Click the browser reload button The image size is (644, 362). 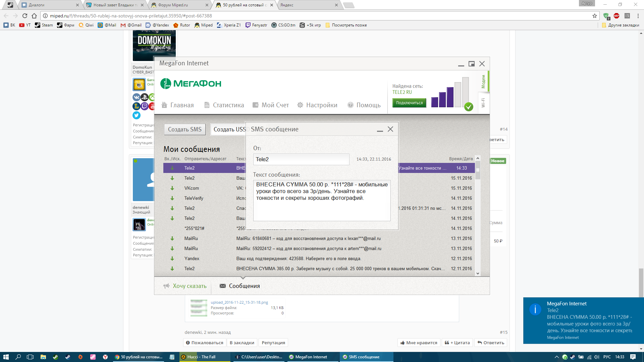pyautogui.click(x=25, y=16)
